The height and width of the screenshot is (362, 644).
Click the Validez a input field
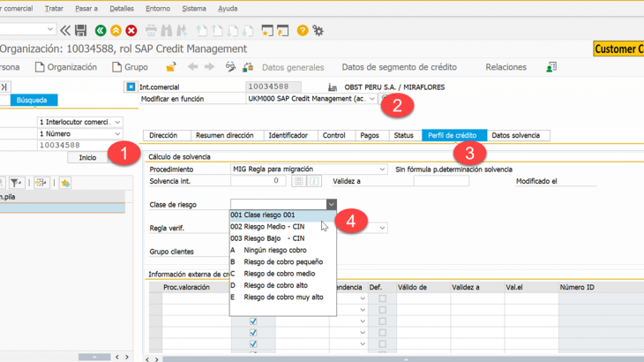[x=441, y=181]
